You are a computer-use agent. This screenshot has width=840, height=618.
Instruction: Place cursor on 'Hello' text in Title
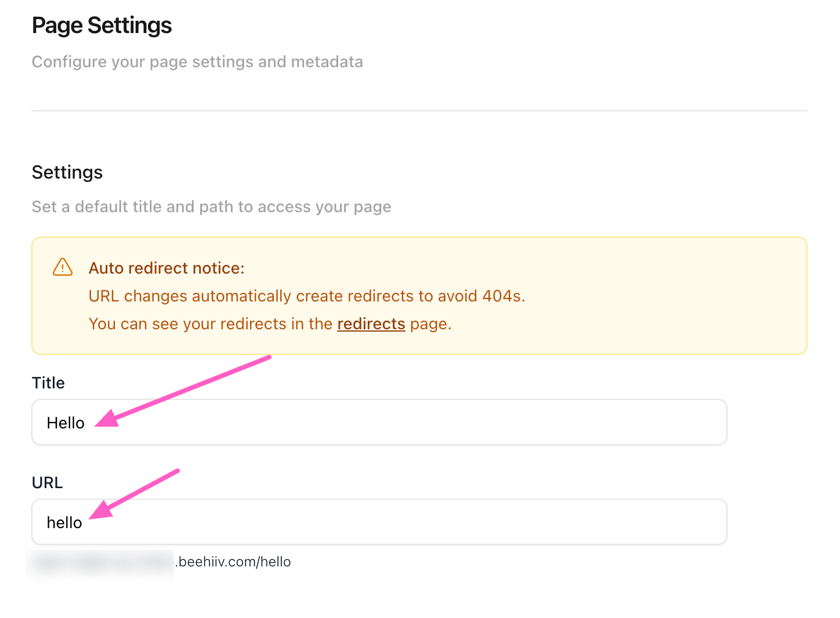point(66,423)
